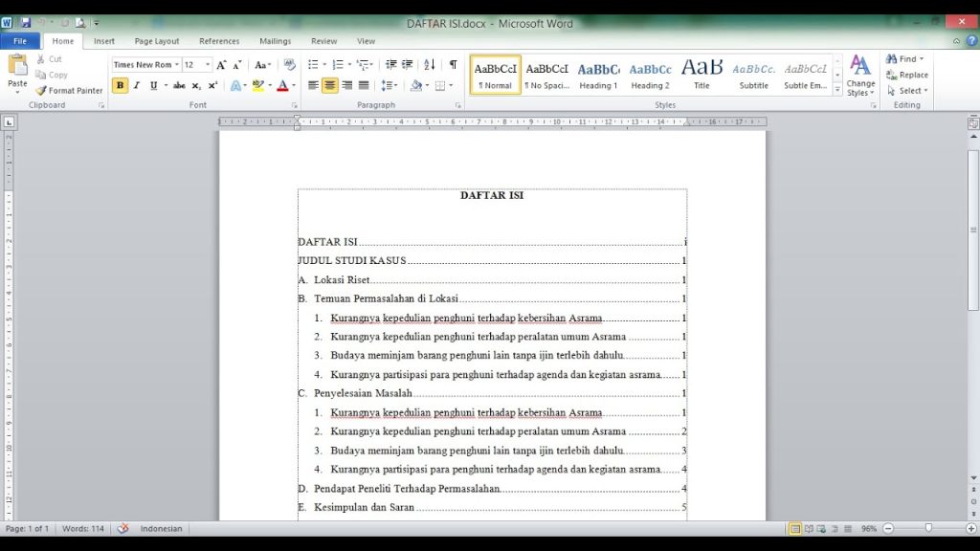Viewport: 980px width, 551px height.
Task: Apply the Heading 2 style
Action: point(650,75)
